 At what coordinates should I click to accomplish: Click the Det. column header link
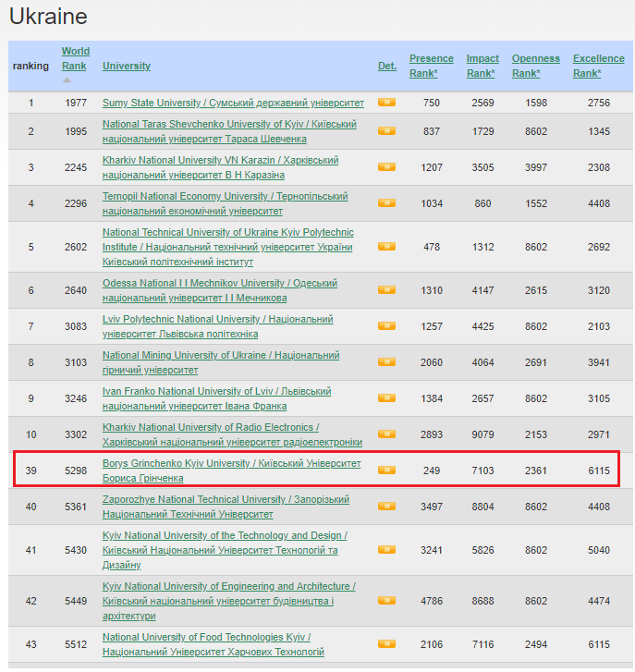(x=387, y=66)
